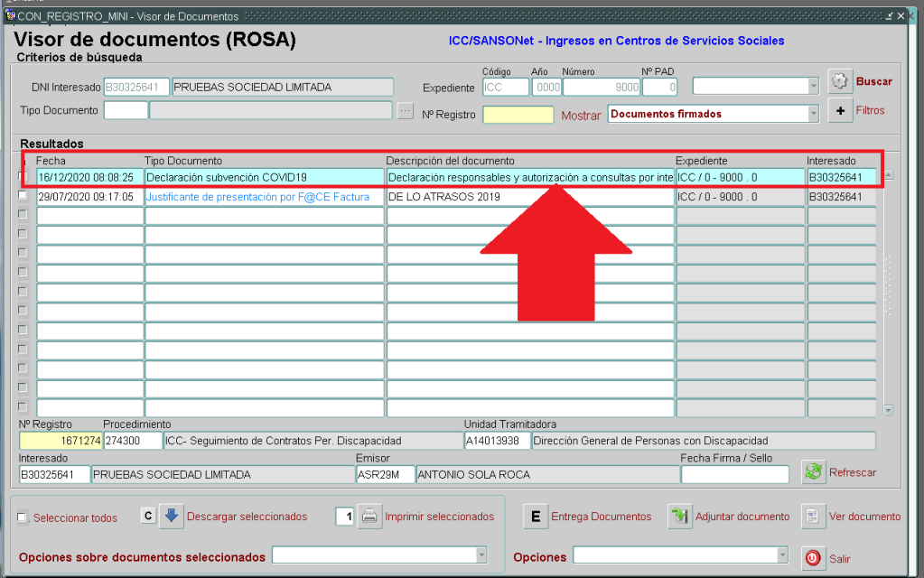Open Justificante de presentación por F@CE Factura link
The image size is (924, 578).
[257, 197]
